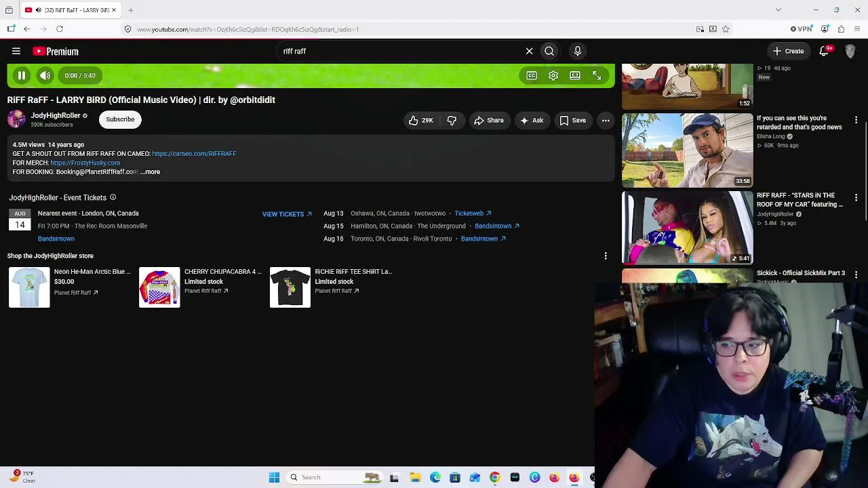Go back in browser history
868x488 pixels.
click(27, 29)
